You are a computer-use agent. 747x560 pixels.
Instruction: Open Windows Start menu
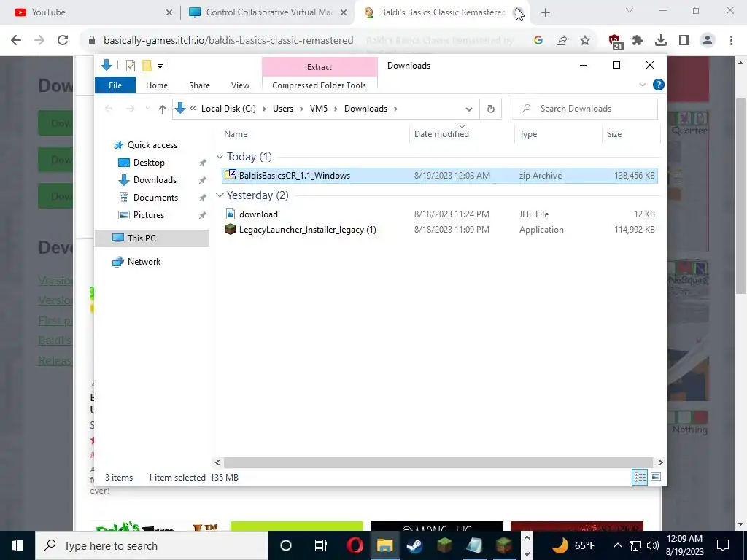click(18, 545)
